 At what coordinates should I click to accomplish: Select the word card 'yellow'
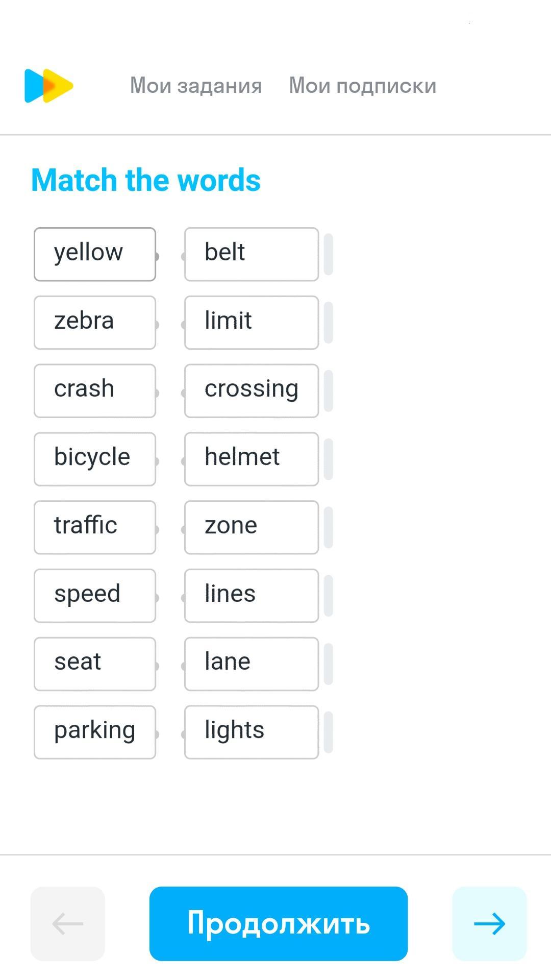pos(95,254)
